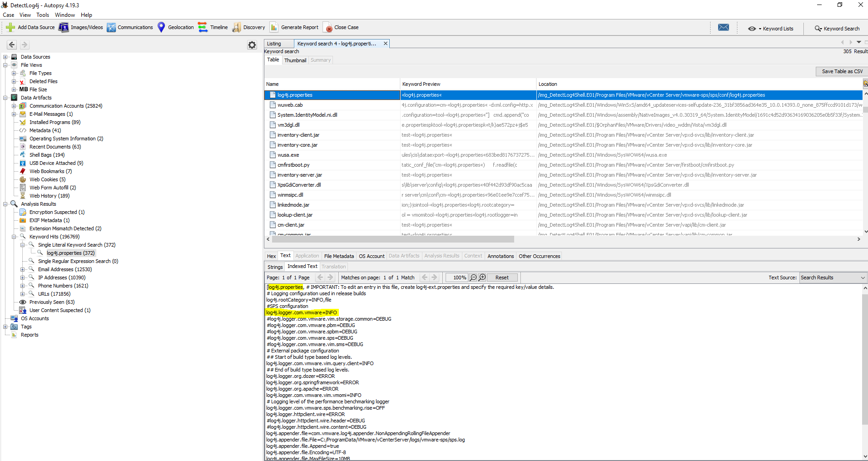868x461 pixels.
Task: Open the Text Source dropdown
Action: click(833, 278)
